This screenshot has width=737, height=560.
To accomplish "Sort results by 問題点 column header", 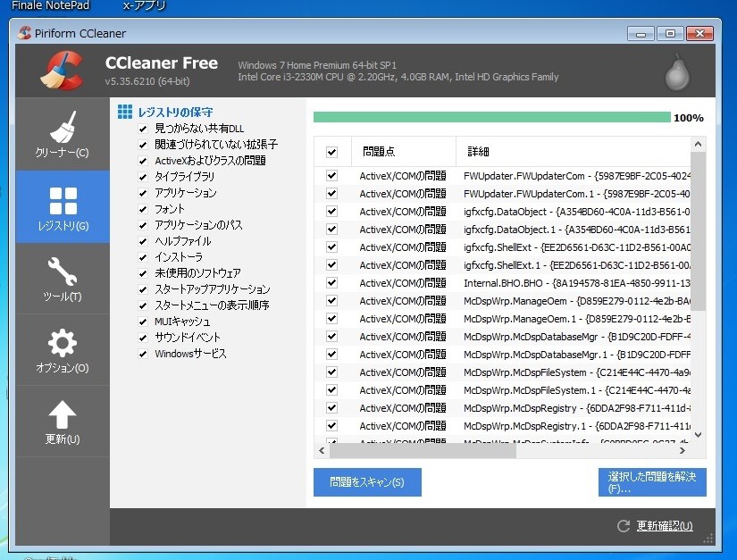I will [x=403, y=151].
